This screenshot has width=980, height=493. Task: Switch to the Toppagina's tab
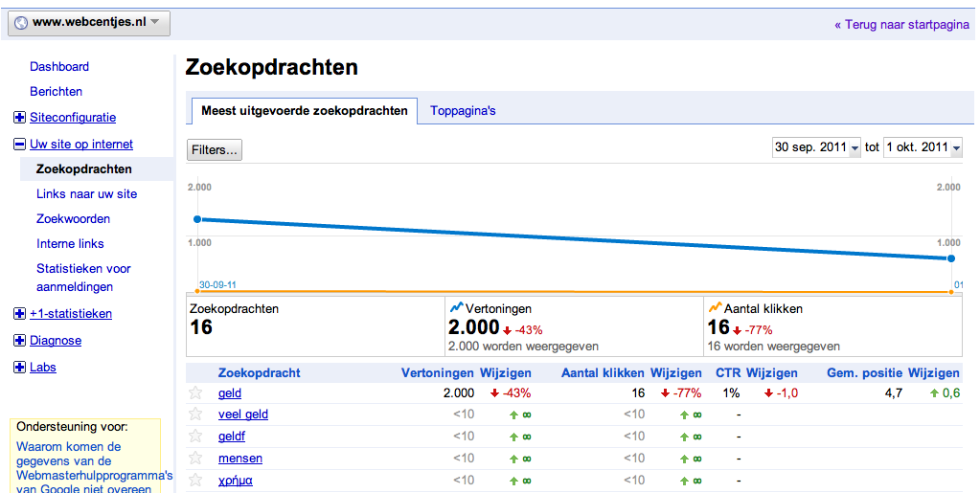(x=463, y=111)
